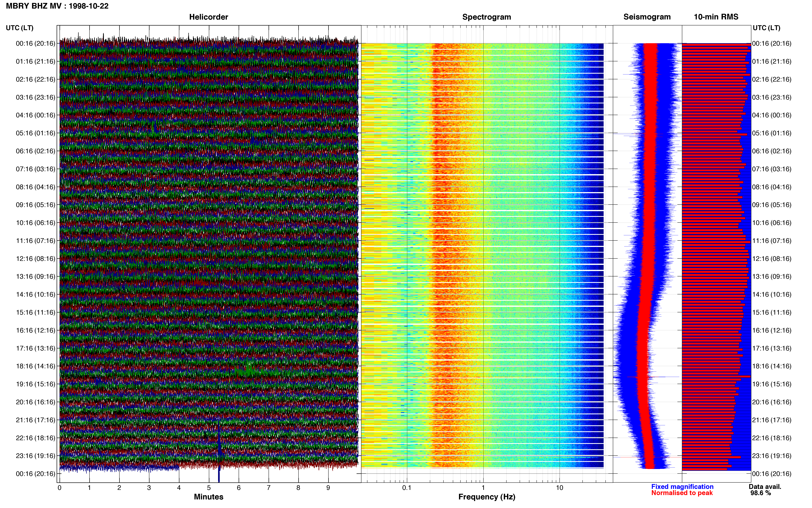Click left time label '23:16 (19:16)'
This screenshot has width=812, height=508.
click(36, 456)
